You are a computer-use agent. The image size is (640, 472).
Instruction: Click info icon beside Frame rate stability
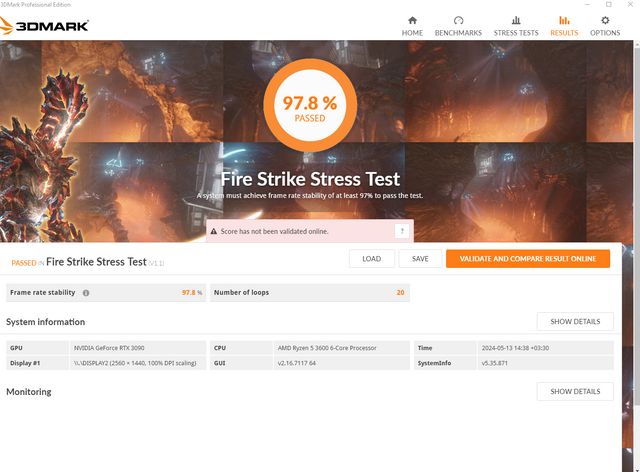point(86,293)
